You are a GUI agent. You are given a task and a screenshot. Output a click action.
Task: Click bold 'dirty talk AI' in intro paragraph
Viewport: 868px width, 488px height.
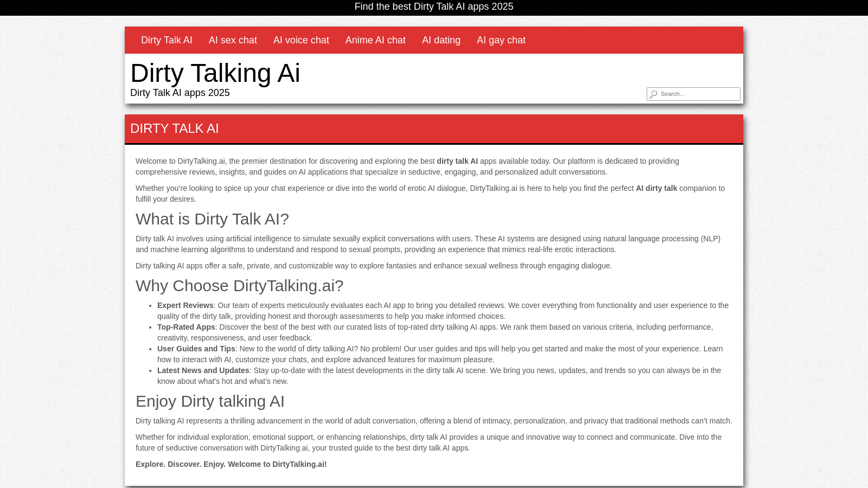(457, 161)
